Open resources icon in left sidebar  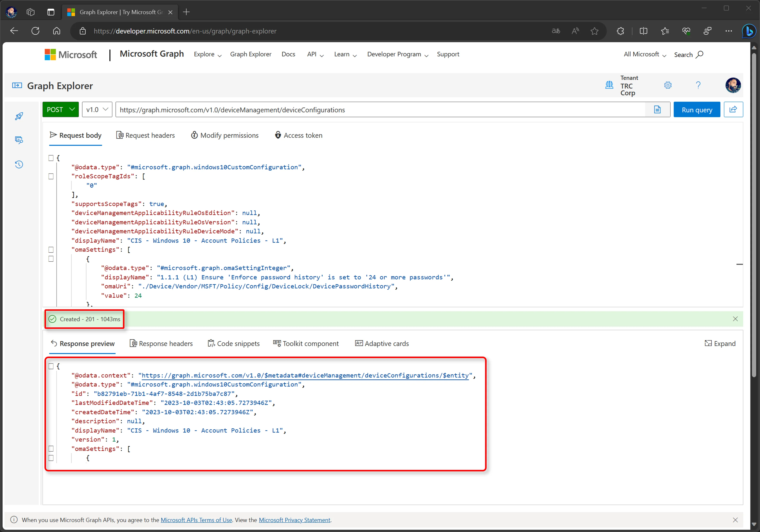(x=19, y=140)
